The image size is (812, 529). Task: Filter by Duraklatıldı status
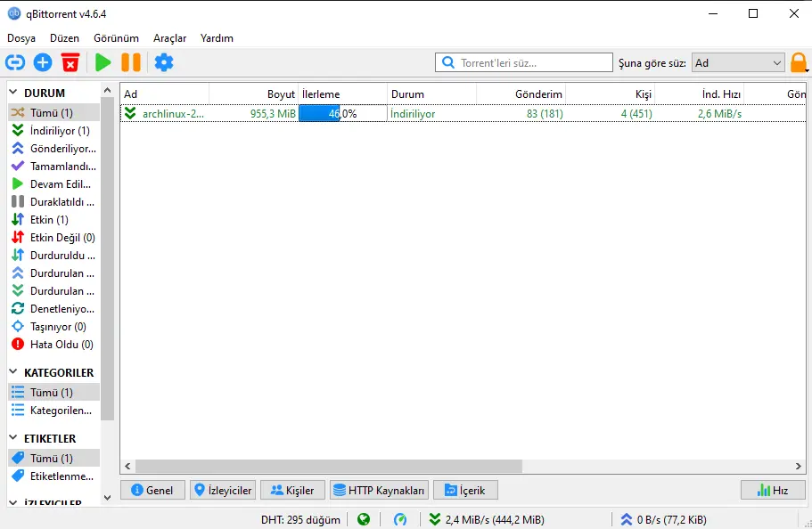point(53,202)
